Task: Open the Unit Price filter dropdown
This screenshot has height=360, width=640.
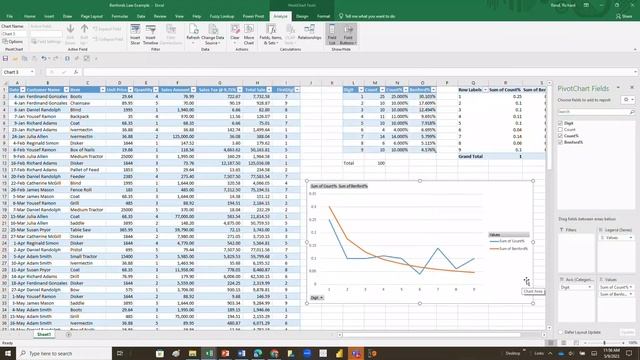Action: click(130, 90)
